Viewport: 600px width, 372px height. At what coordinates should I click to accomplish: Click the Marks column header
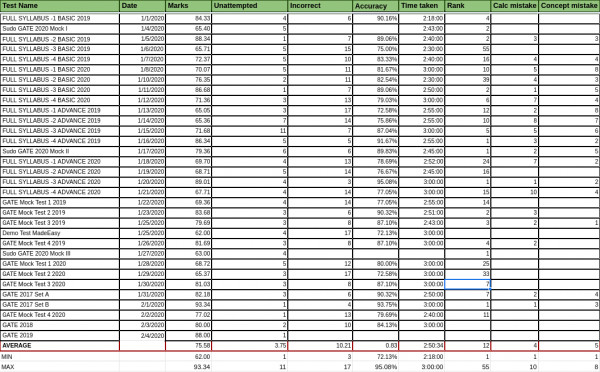pos(188,6)
